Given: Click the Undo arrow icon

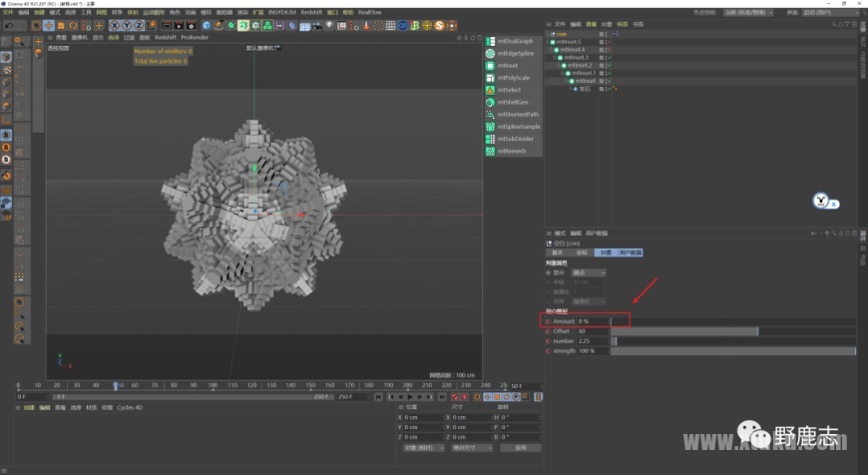Looking at the screenshot, I should coord(9,26).
